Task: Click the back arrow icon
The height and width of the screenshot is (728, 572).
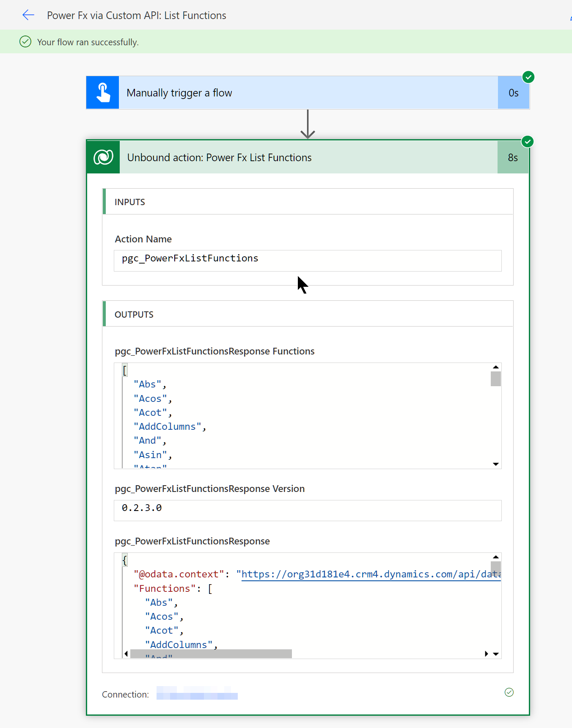Action: point(28,15)
